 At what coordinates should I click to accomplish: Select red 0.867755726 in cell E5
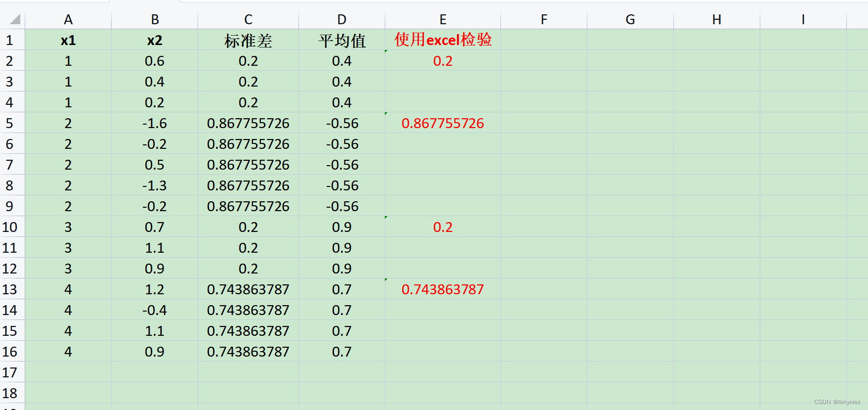coord(443,123)
